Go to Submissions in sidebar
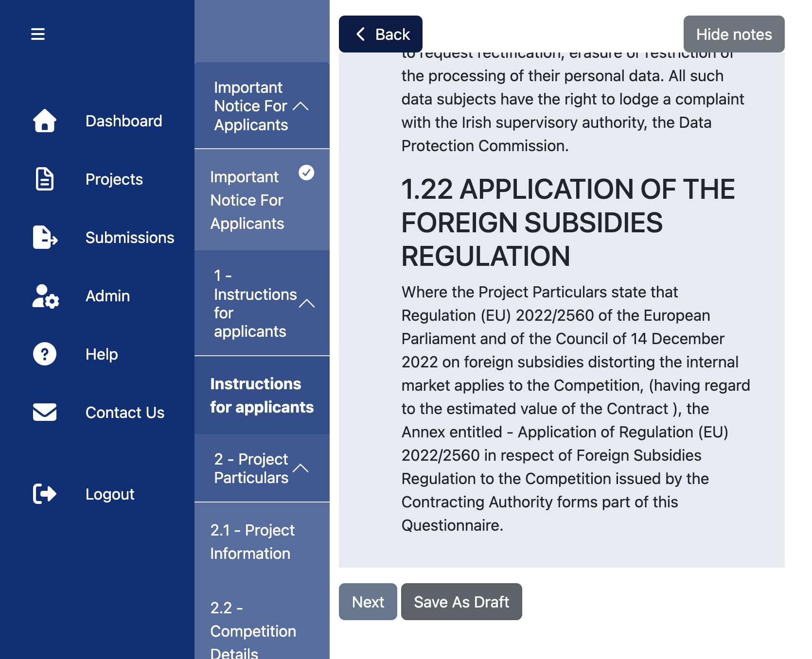 [x=130, y=237]
